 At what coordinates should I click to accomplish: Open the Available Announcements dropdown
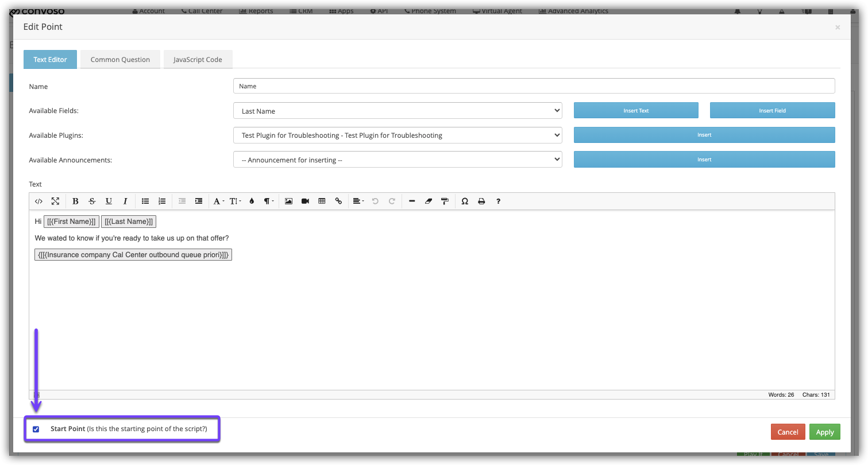397,160
